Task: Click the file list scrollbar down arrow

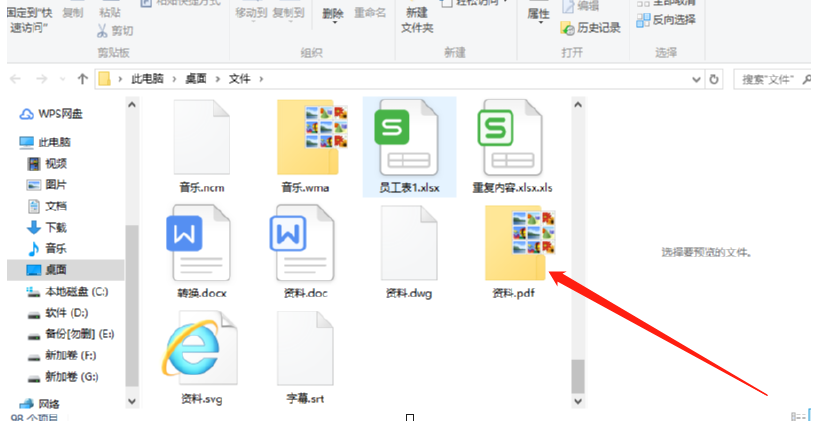Action: (578, 401)
